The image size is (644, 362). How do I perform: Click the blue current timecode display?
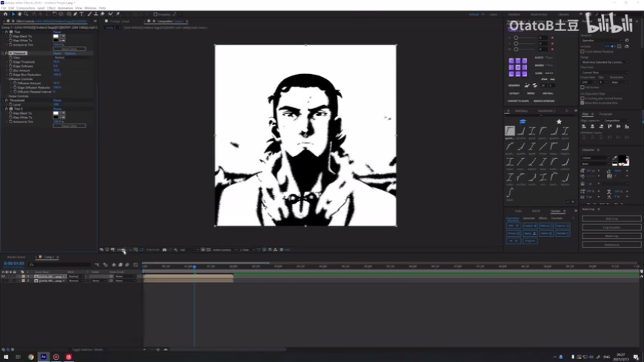point(14,264)
